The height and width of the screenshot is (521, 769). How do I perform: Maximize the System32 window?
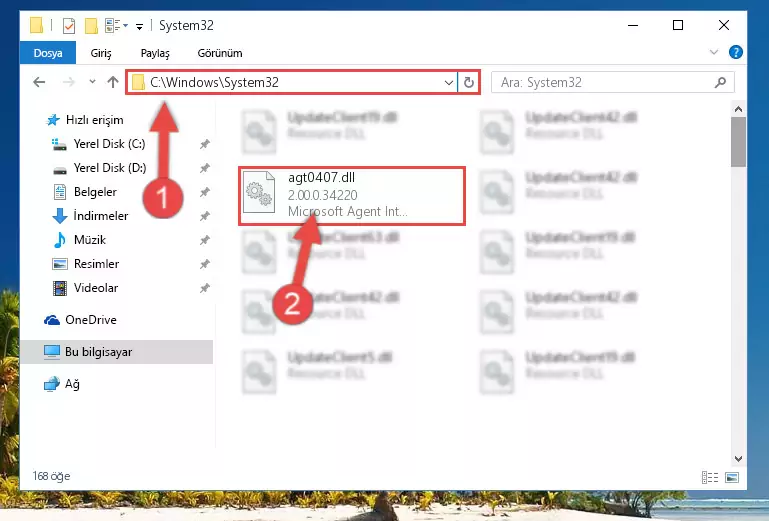(x=678, y=25)
